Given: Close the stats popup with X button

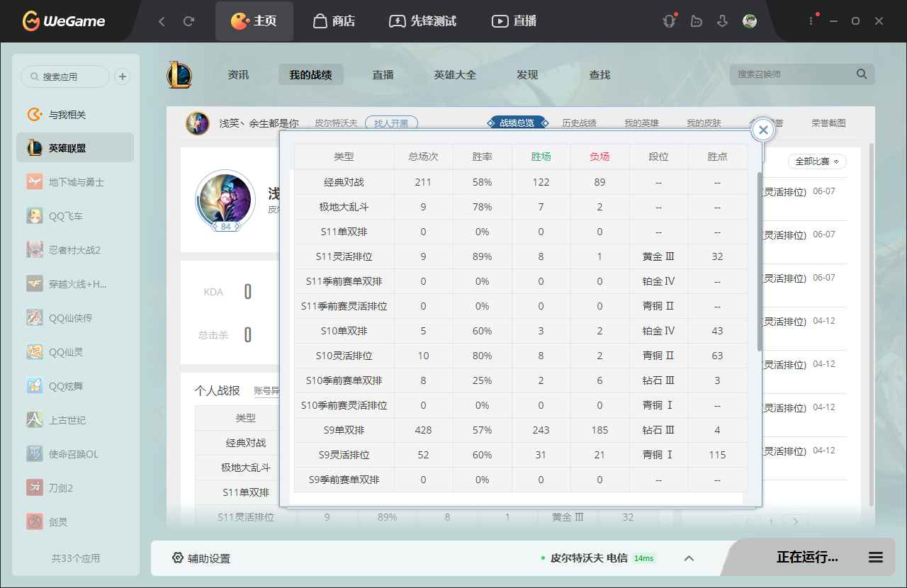Looking at the screenshot, I should point(763,130).
